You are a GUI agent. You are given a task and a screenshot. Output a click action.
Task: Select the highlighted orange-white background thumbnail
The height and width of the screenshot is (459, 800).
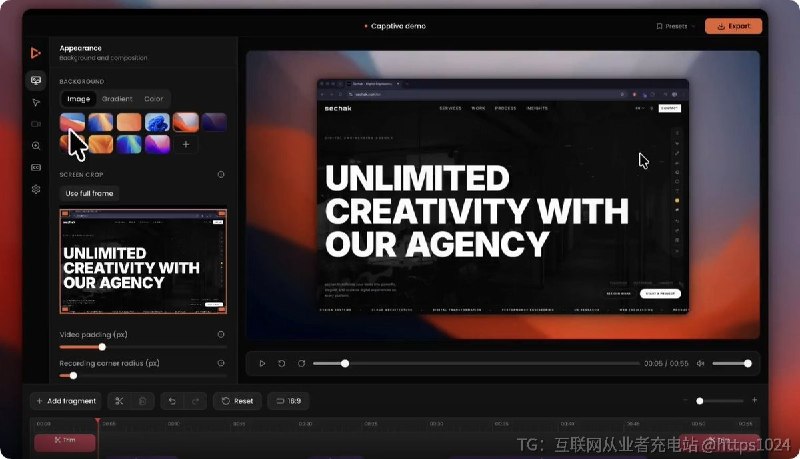(x=186, y=122)
